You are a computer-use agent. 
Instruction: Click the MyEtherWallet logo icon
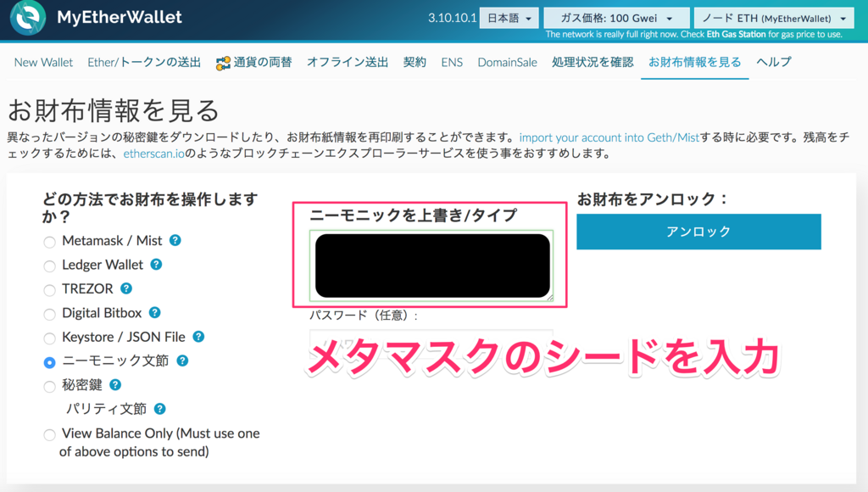click(28, 17)
